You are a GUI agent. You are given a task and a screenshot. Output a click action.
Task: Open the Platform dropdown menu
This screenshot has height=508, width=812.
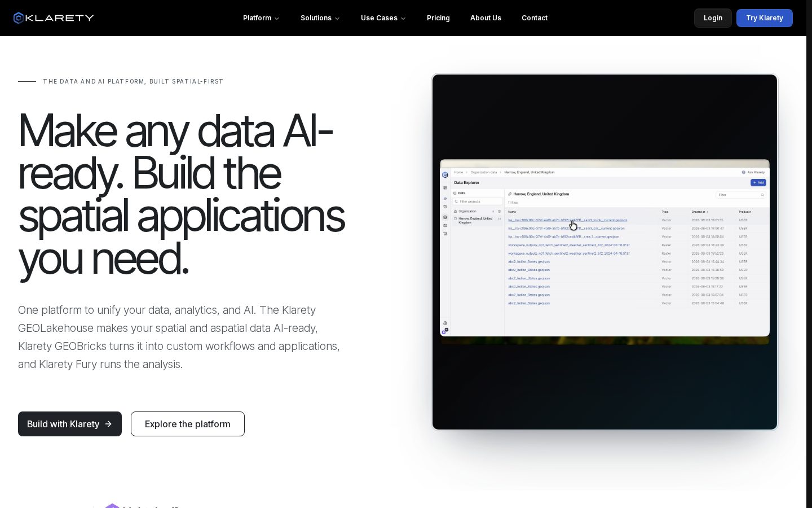click(x=261, y=18)
